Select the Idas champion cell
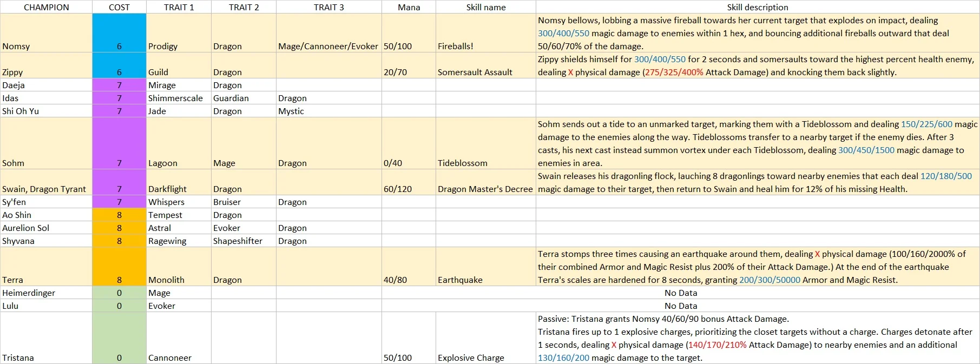This screenshot has width=980, height=364. [46, 98]
